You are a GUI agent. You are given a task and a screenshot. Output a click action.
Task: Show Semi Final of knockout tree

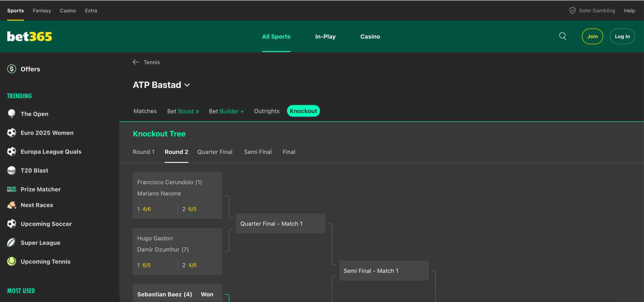pyautogui.click(x=258, y=152)
